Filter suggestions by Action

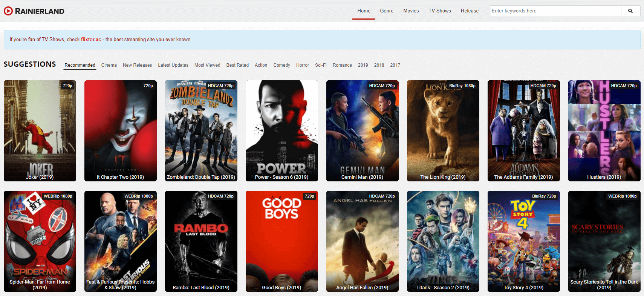pyautogui.click(x=261, y=65)
